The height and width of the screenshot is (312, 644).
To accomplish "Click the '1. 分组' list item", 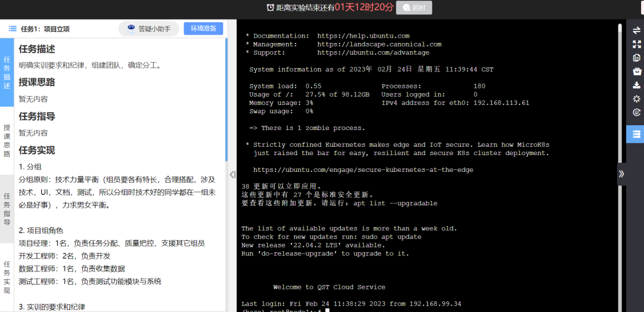I will (30, 167).
